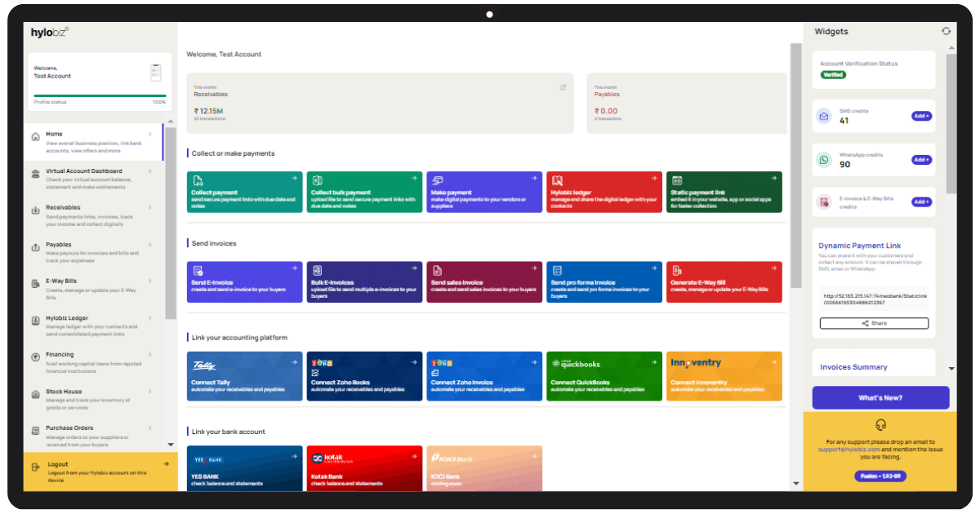Open the Make payment tile
The width and height of the screenshot is (980, 514).
click(484, 193)
